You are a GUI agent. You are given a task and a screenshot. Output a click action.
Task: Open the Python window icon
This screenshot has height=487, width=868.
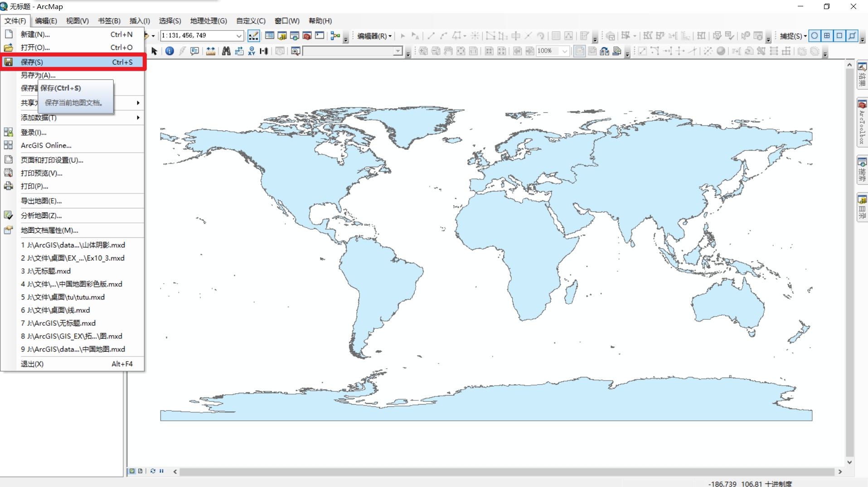click(320, 36)
